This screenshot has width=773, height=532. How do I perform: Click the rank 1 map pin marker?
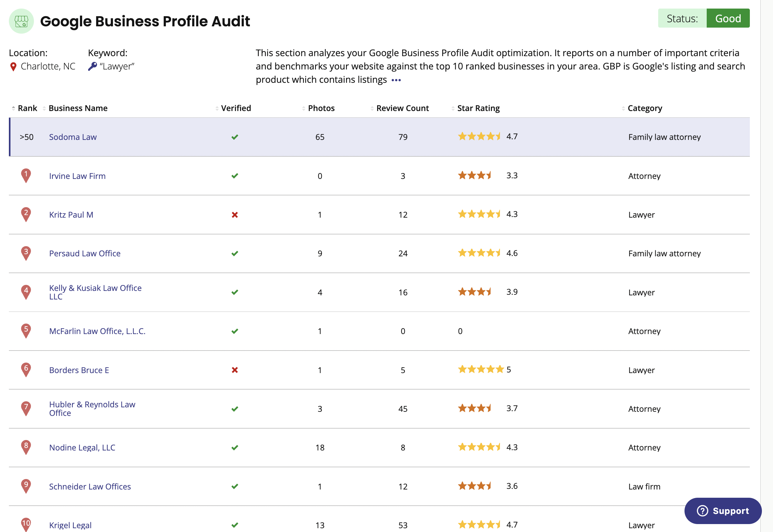(26, 175)
